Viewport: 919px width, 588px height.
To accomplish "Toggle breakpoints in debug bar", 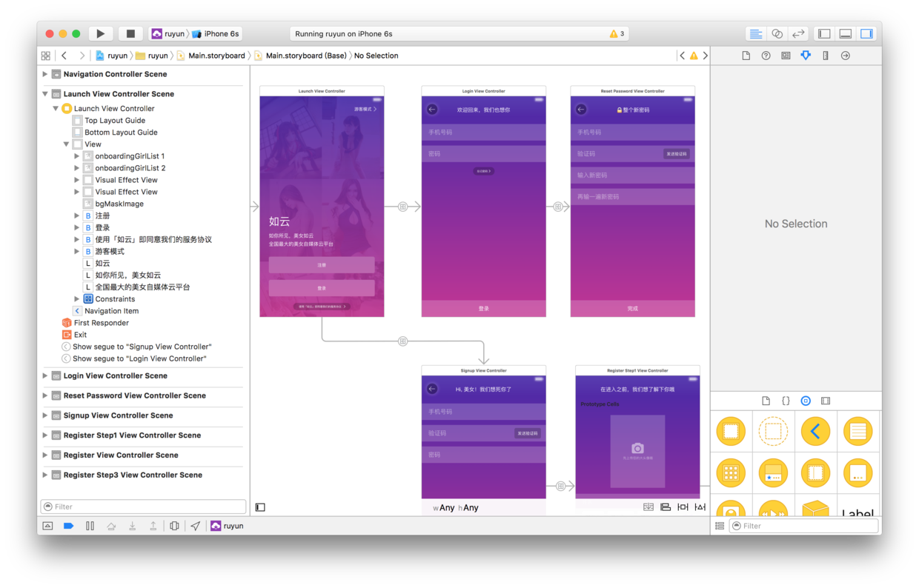I will click(68, 526).
